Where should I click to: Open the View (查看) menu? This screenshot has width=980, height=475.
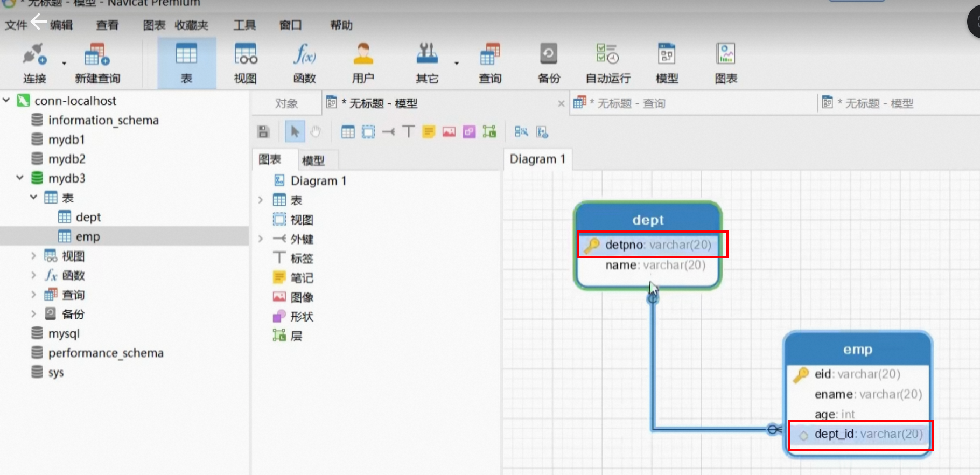tap(107, 25)
